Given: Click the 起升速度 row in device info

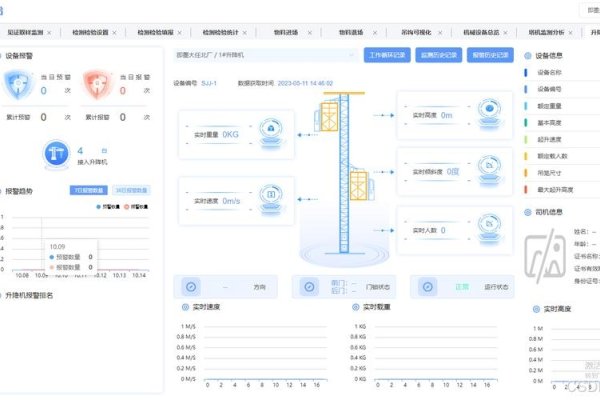Looking at the screenshot, I should [x=562, y=139].
